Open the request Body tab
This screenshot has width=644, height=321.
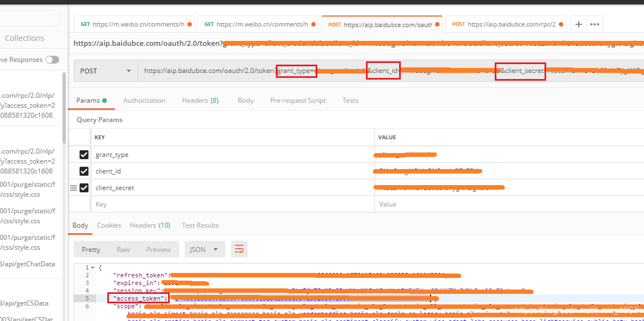pyautogui.click(x=245, y=101)
